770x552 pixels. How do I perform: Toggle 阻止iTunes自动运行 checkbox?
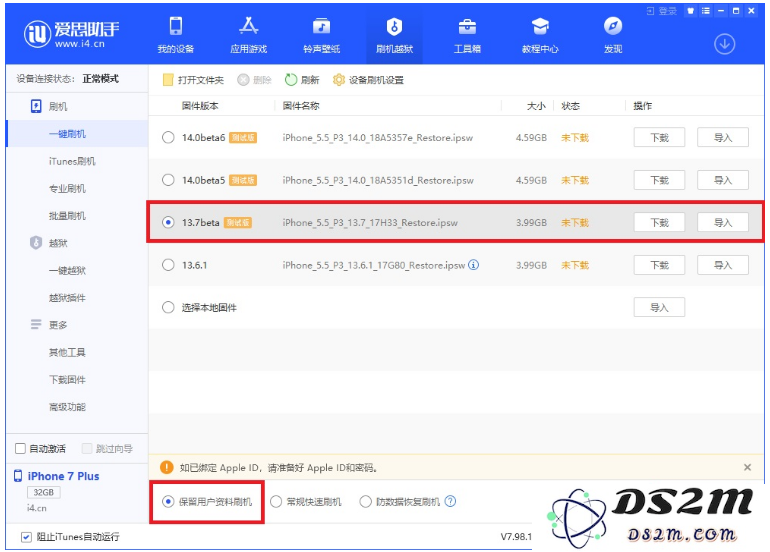pos(27,537)
